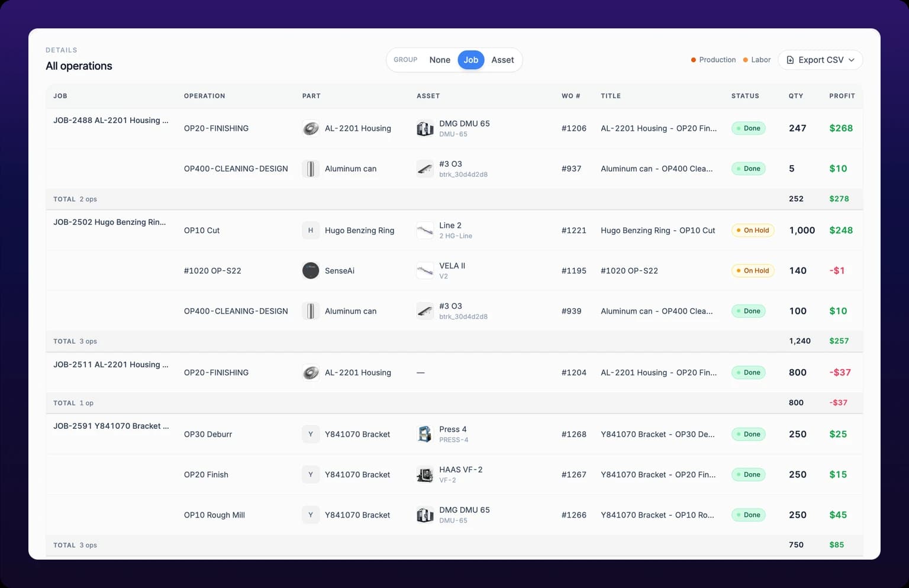The height and width of the screenshot is (588, 909).
Task: Sort by the WO # column header
Action: 570,96
